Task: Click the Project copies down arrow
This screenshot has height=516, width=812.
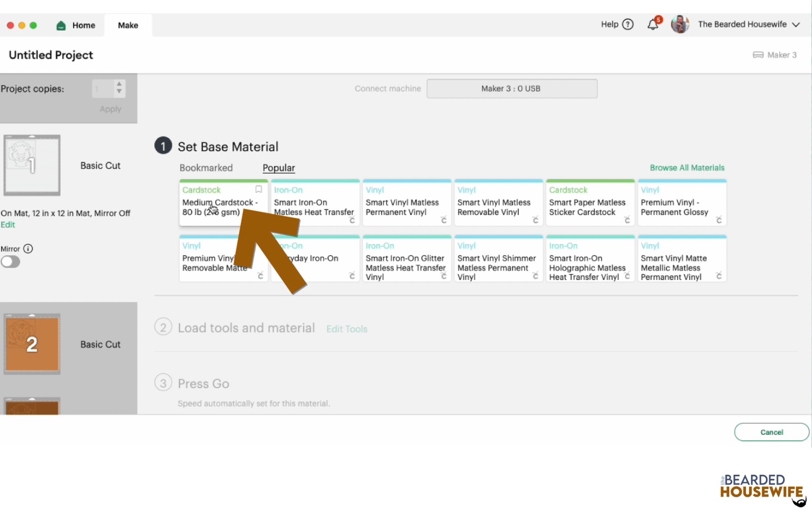Action: [x=118, y=92]
